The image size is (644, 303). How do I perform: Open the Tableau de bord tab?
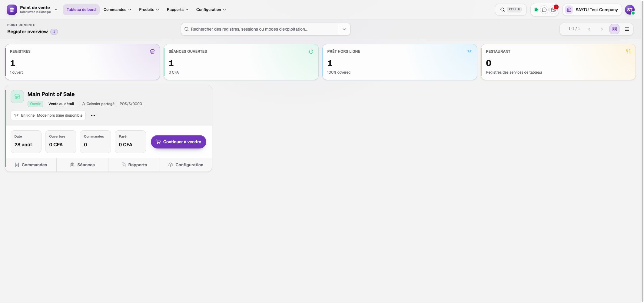pyautogui.click(x=81, y=10)
